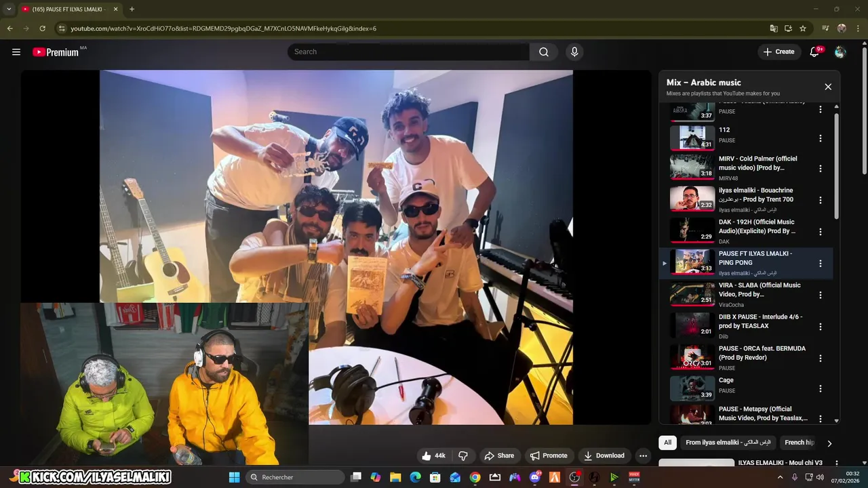Start voice search with the microphone icon
Viewport: 868px width, 488px height.
point(574,52)
